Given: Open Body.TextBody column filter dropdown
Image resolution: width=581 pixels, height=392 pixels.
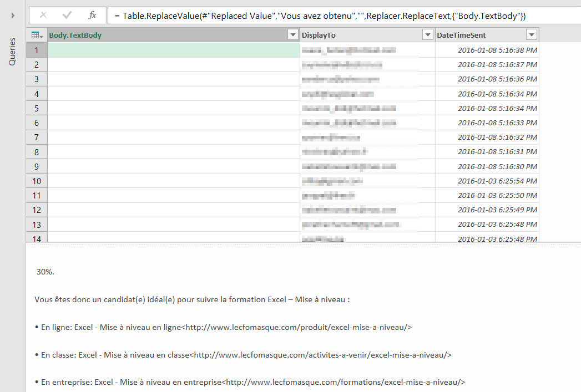Looking at the screenshot, I should coord(293,35).
